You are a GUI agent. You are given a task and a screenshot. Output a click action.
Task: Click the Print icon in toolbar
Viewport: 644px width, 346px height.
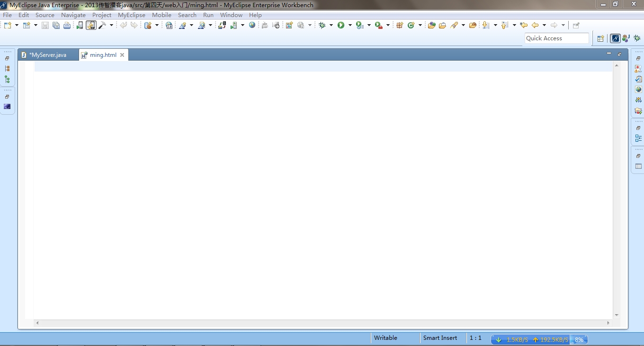67,25
